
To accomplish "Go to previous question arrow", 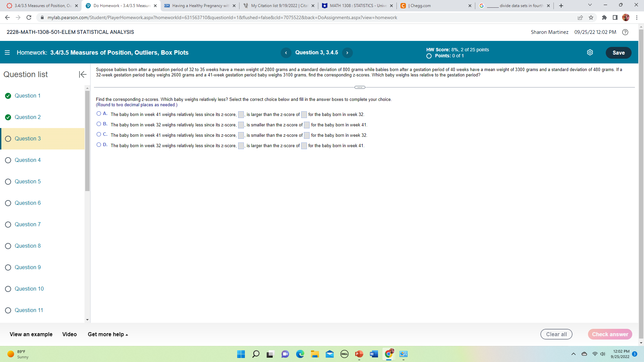I will click(x=286, y=53).
